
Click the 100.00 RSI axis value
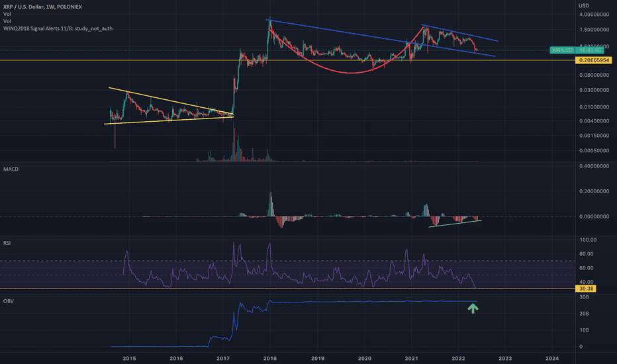click(x=588, y=240)
